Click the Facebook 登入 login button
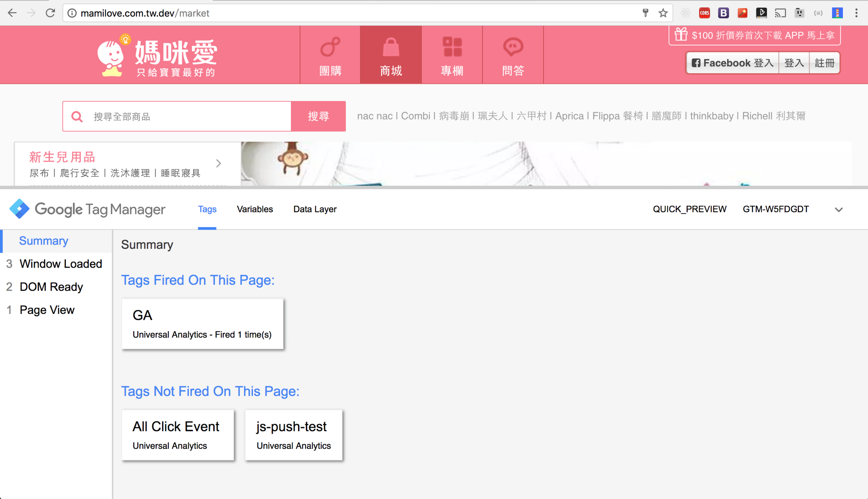 732,63
